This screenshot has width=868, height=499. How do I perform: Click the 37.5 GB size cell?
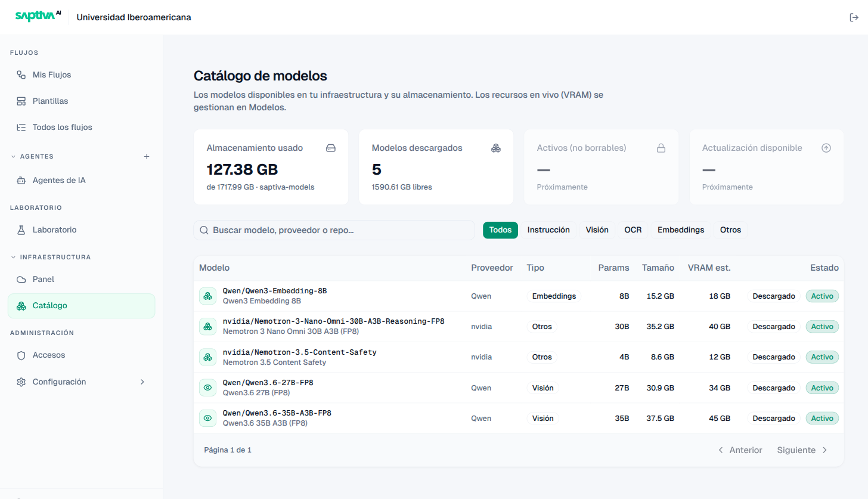[x=661, y=419]
